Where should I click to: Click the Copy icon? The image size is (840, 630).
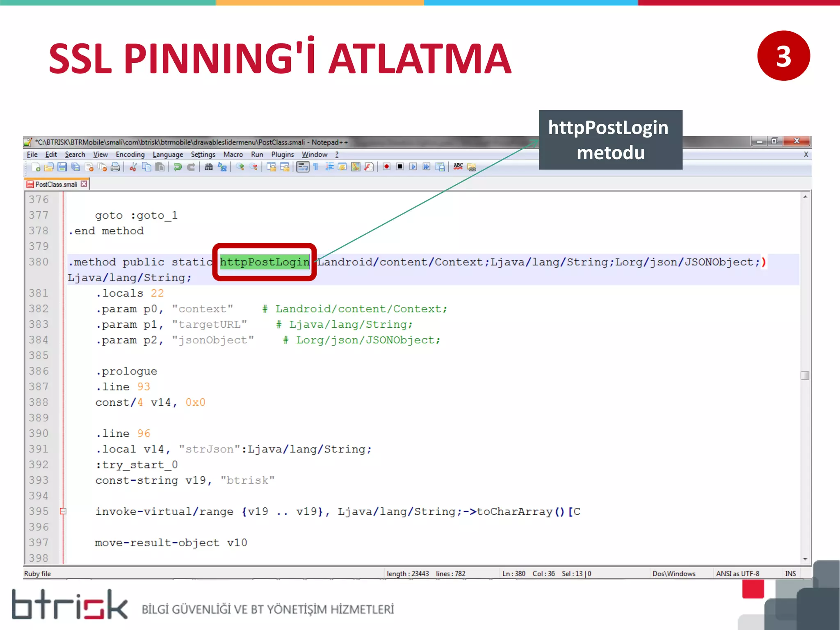[146, 167]
